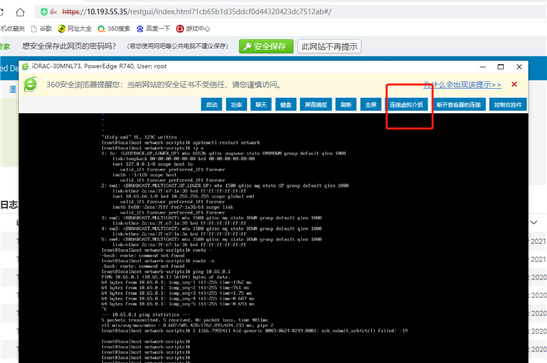The image size is (547, 363).
Task: Dismiss the certificate warning with red X
Action: [514, 84]
